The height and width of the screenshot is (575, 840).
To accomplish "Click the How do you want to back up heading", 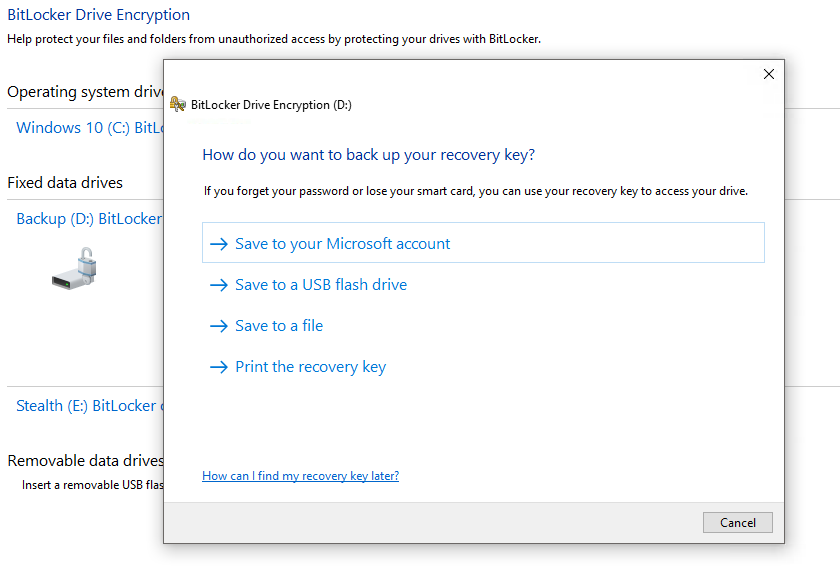I will 369,155.
